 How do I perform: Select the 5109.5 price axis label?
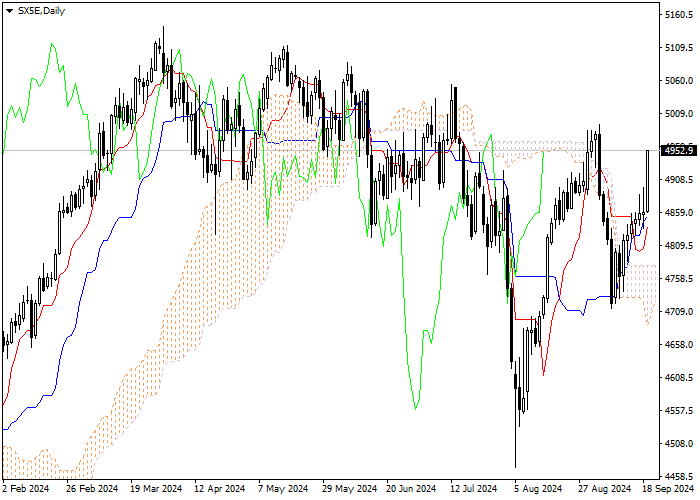click(x=679, y=47)
